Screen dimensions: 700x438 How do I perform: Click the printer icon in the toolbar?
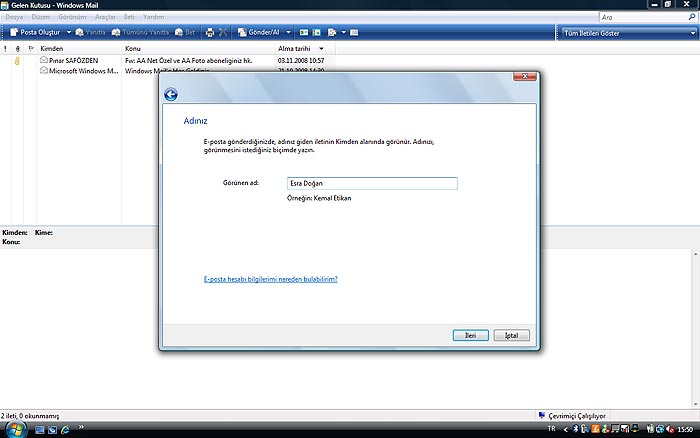coord(209,32)
